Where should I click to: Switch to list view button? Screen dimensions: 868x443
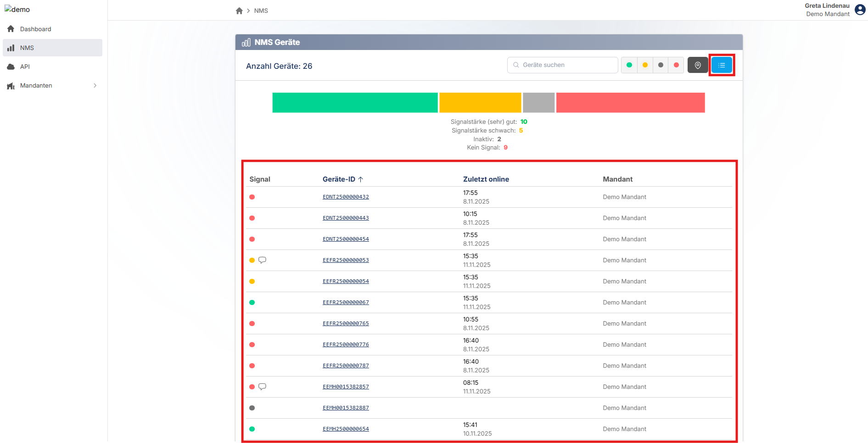click(x=722, y=65)
